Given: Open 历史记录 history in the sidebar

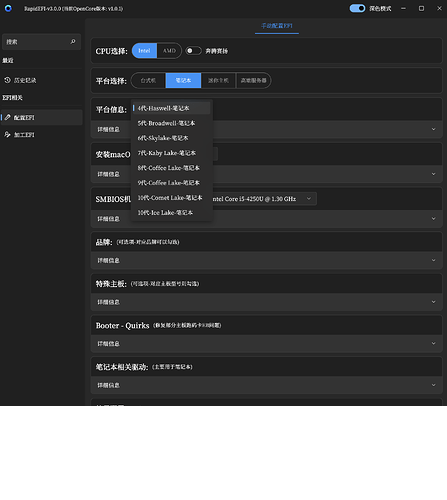Looking at the screenshot, I should pyautogui.click(x=41, y=80).
